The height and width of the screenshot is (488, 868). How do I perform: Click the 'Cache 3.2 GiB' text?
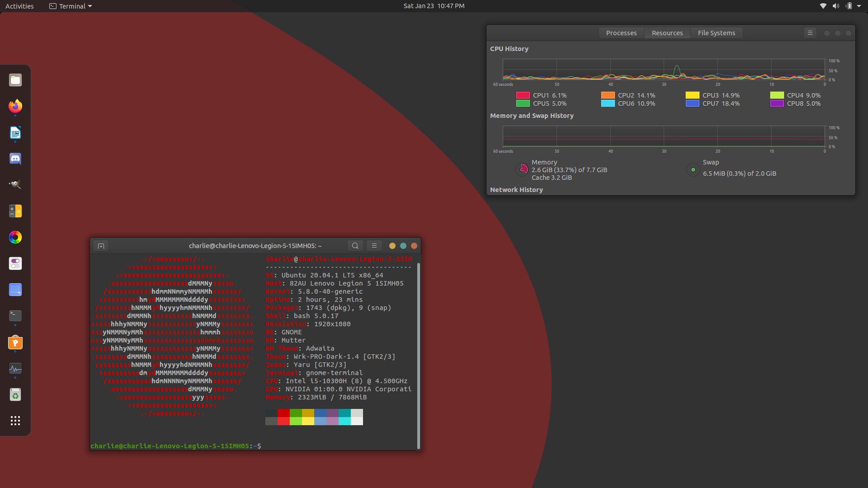[x=552, y=178]
